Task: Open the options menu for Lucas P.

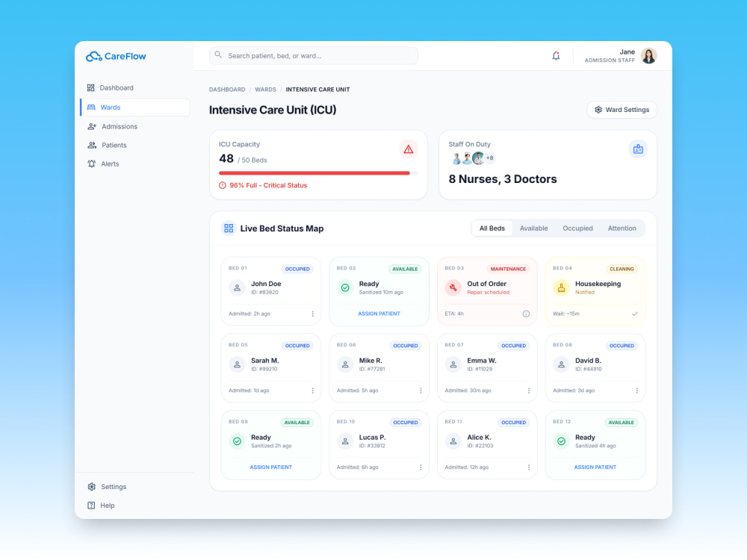Action: 421,467
